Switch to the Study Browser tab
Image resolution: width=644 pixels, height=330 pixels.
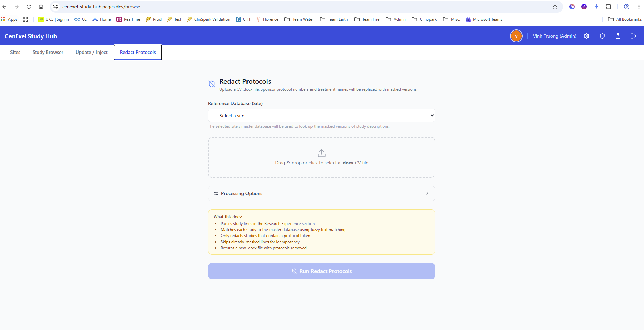pyautogui.click(x=48, y=52)
